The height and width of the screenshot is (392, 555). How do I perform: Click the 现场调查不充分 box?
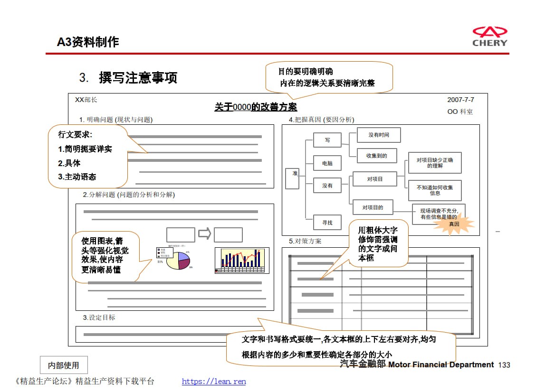click(439, 214)
